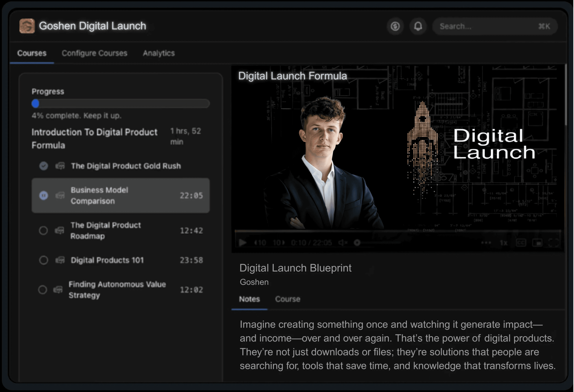
Task: Click the Goshen logo icon
Action: pos(27,26)
